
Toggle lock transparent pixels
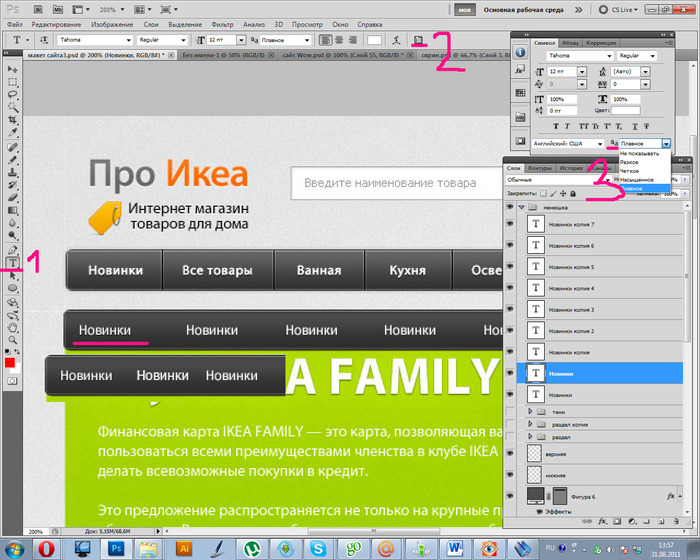543,193
